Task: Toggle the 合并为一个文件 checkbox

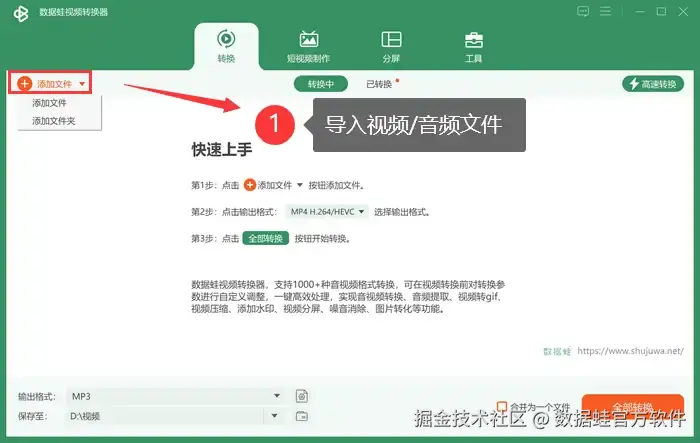Action: pos(502,405)
